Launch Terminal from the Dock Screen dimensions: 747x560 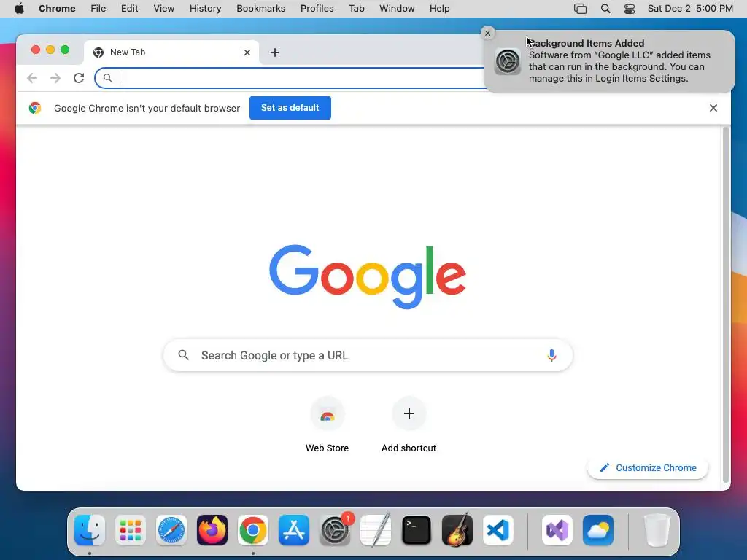[x=417, y=530]
